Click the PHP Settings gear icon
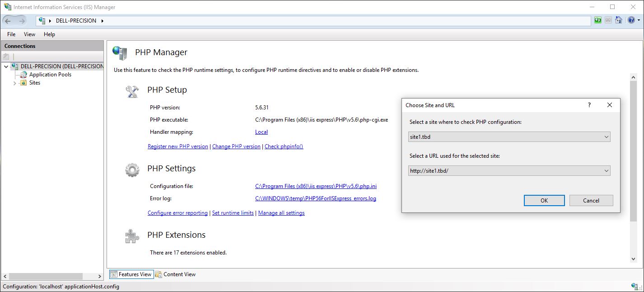The image size is (644, 292). tap(132, 170)
